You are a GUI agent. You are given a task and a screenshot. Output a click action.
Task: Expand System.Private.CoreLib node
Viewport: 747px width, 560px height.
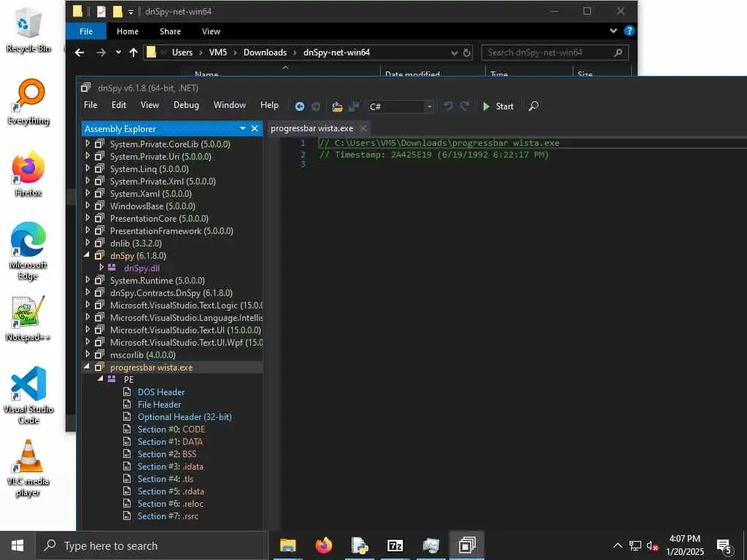pos(88,144)
